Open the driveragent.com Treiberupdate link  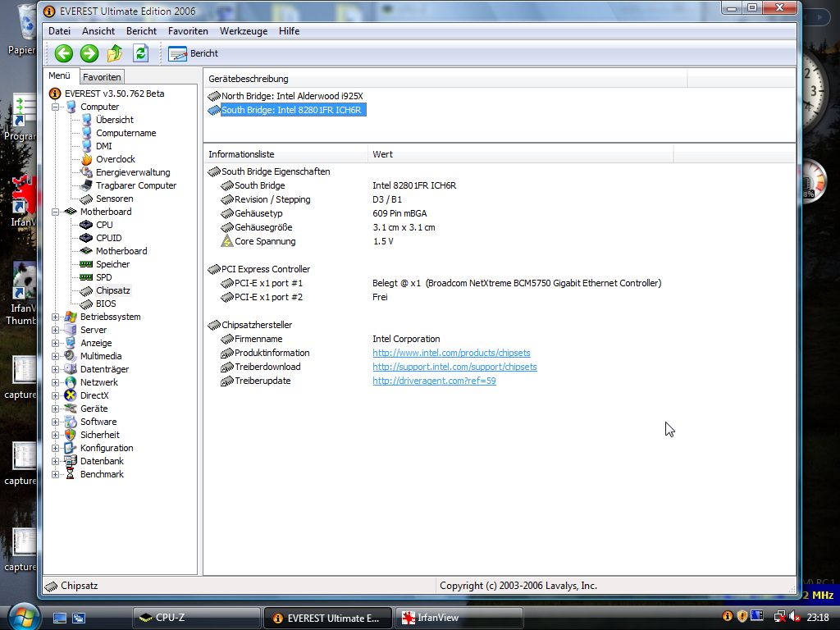coord(435,381)
